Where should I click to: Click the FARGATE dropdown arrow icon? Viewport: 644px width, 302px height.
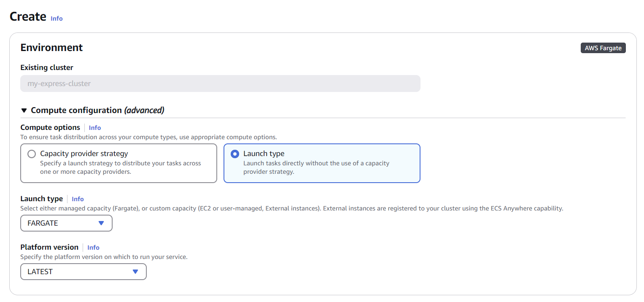point(101,223)
